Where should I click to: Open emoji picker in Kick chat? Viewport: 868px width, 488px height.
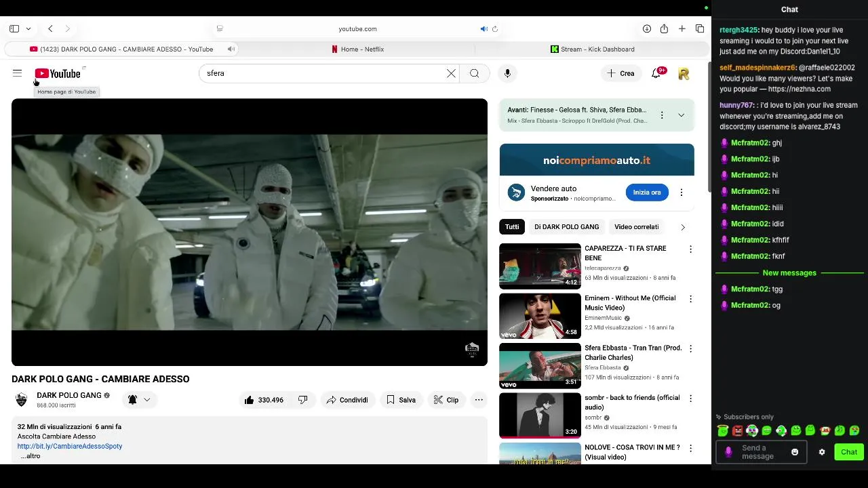(x=795, y=452)
